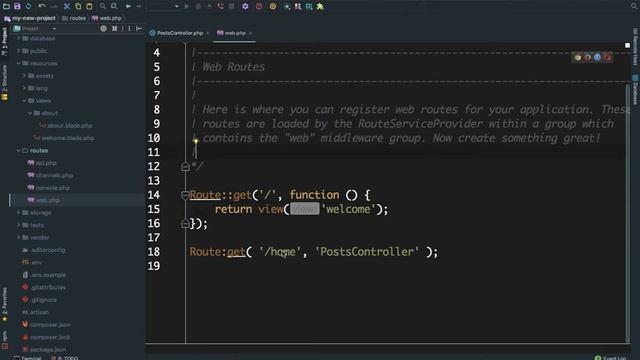Click the Undo toolbar icon

[x=42, y=6]
